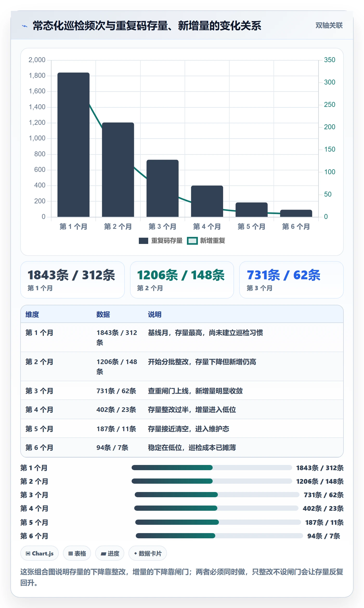364x608 pixels.
Task: Click the 维度 table column header
Action: (x=32, y=314)
